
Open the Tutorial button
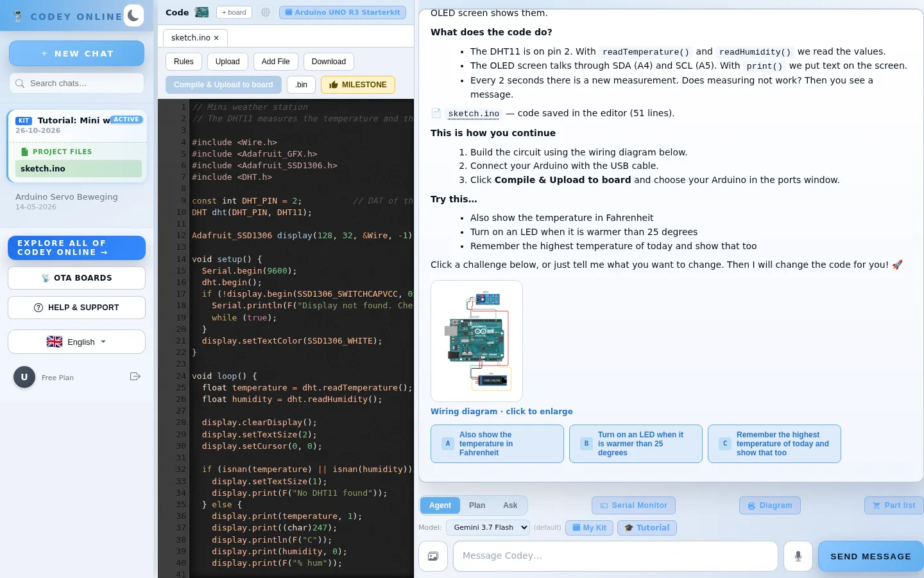(x=647, y=528)
